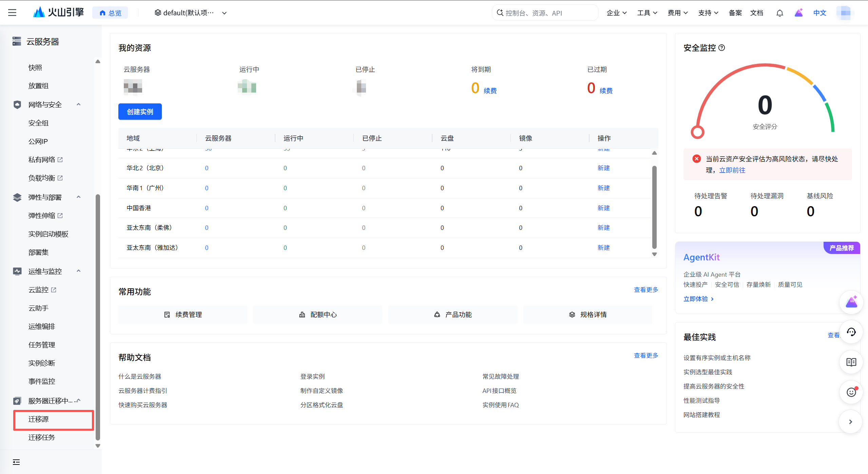Collapse the 网络与安全 section
The width and height of the screenshot is (868, 474).
pyautogui.click(x=79, y=104)
